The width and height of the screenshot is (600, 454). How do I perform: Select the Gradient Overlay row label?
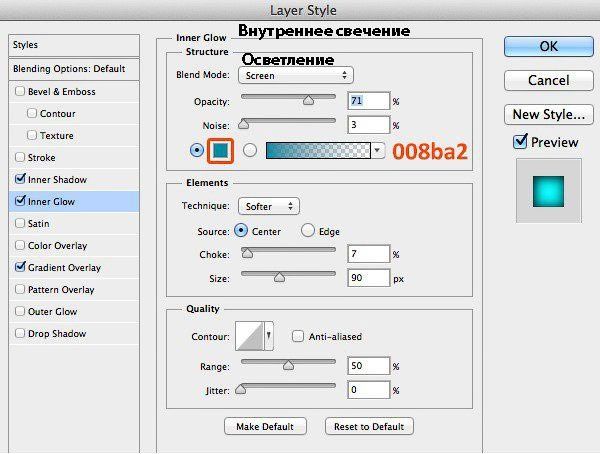64,268
